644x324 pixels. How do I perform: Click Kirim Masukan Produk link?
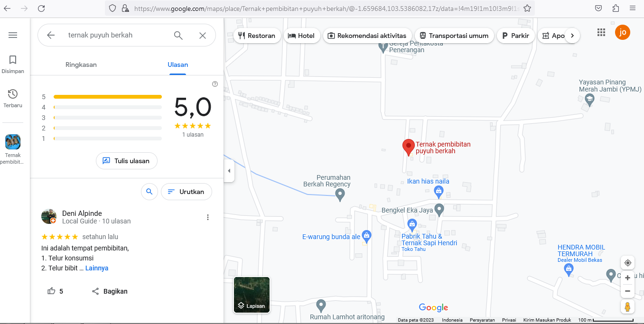pyautogui.click(x=547, y=320)
